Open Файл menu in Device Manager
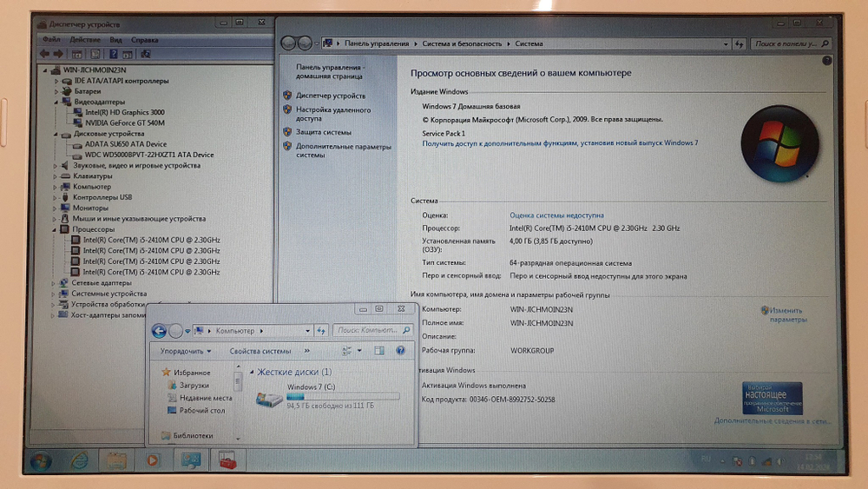Screen dimensions: 868x489 point(51,40)
